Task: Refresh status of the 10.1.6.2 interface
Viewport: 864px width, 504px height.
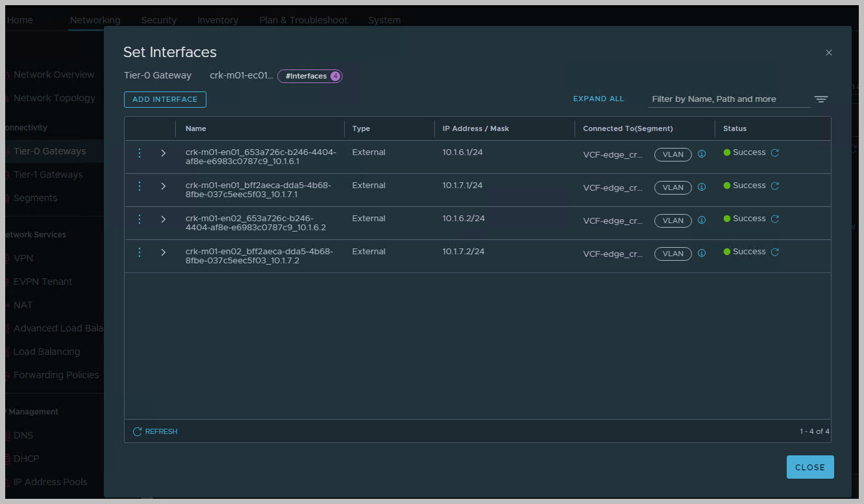Action: (x=774, y=219)
